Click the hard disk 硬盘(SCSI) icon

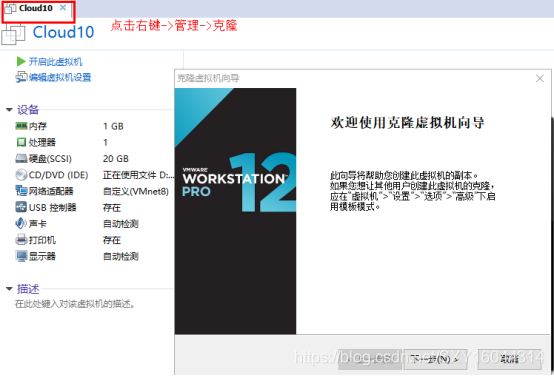pyautogui.click(x=21, y=159)
